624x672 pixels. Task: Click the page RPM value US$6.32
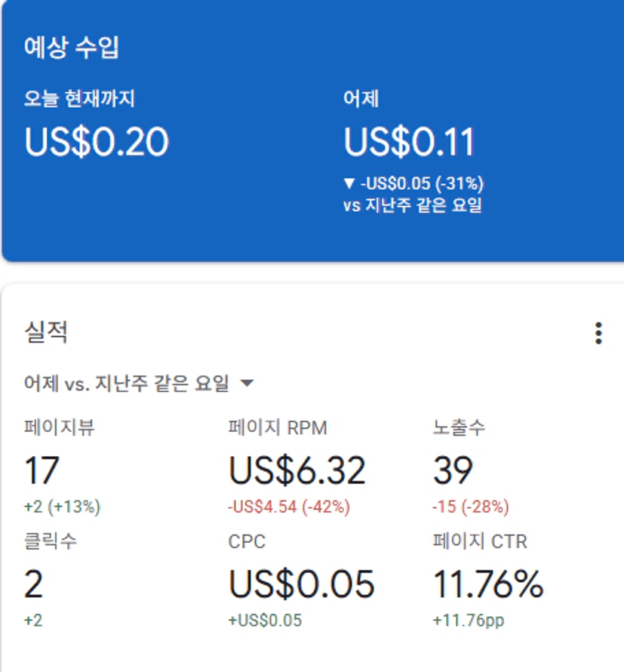[297, 471]
